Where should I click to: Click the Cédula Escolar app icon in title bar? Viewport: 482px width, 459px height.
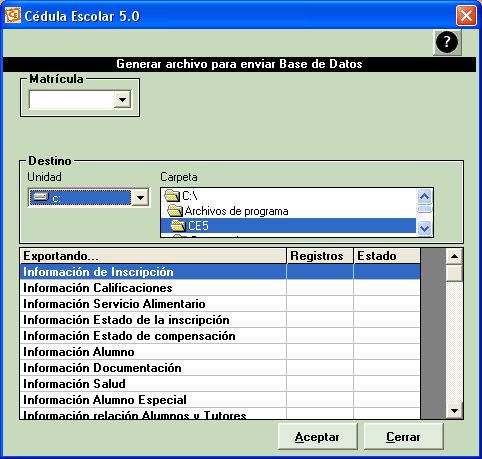tap(13, 15)
